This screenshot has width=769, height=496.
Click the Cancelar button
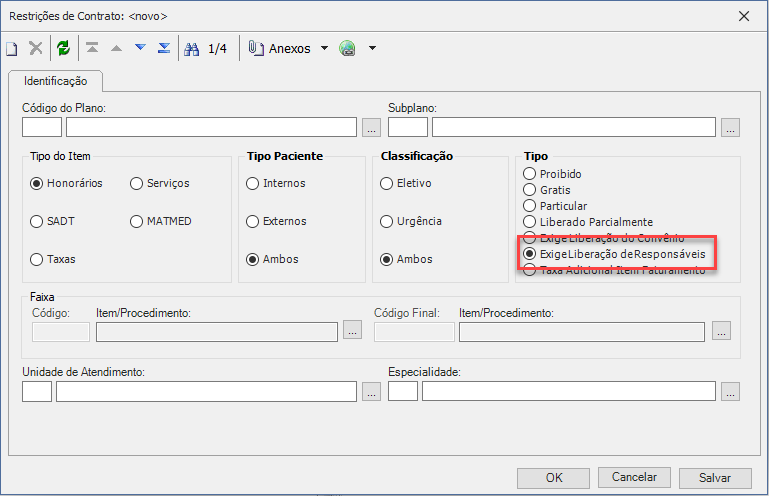[x=634, y=477]
